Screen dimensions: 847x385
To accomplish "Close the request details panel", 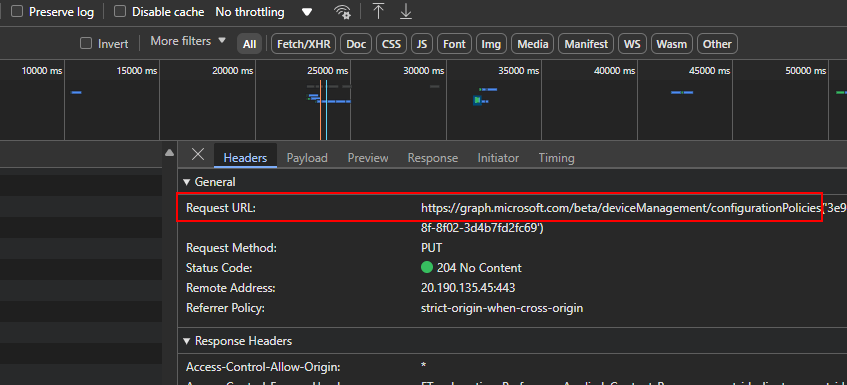I will click(198, 155).
